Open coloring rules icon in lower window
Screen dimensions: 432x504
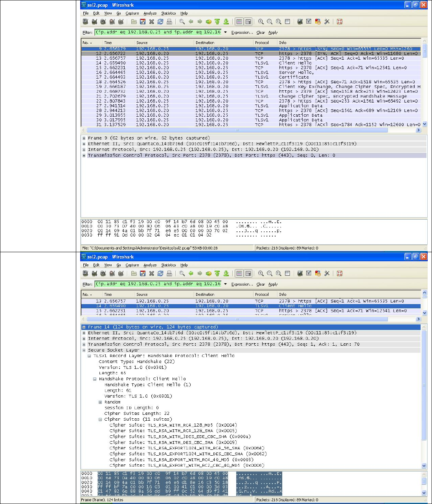(318, 273)
